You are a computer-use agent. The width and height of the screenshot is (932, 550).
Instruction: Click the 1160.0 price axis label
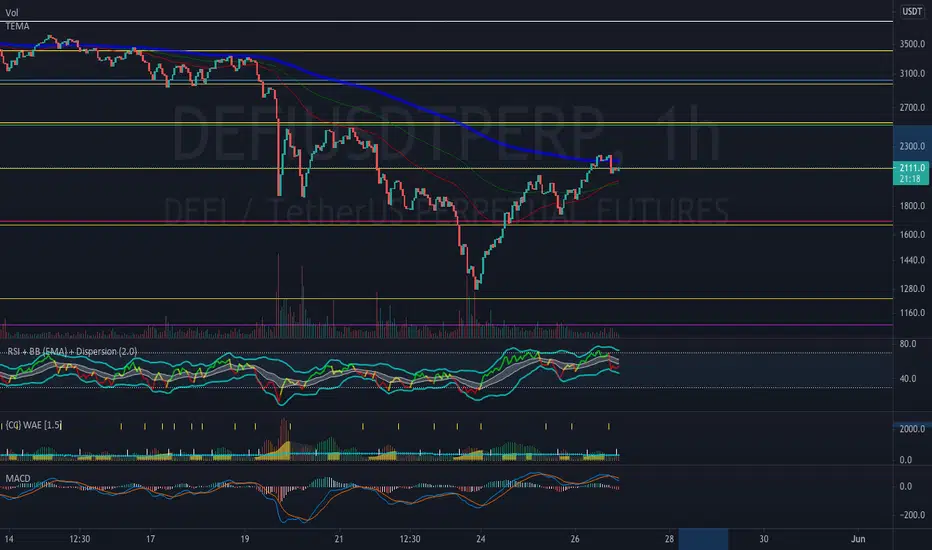pyautogui.click(x=912, y=312)
